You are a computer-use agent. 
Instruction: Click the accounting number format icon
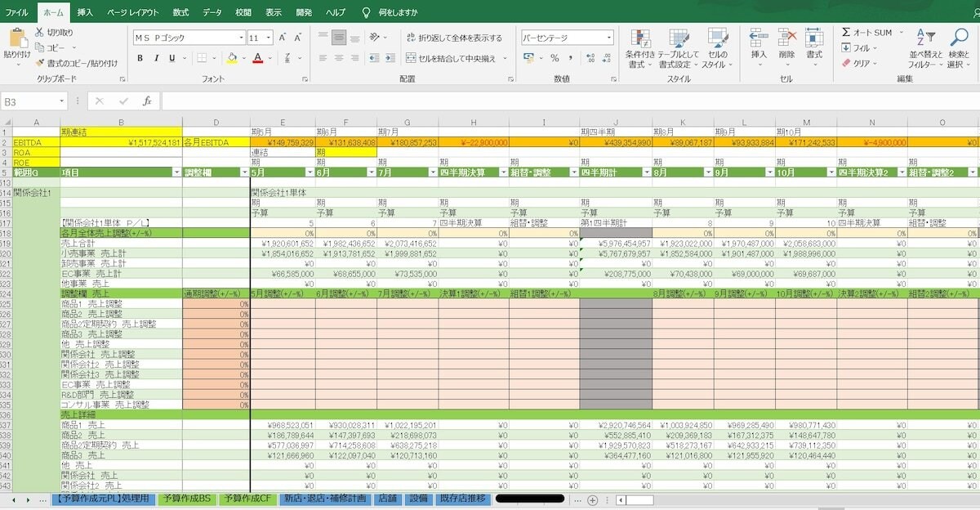528,58
